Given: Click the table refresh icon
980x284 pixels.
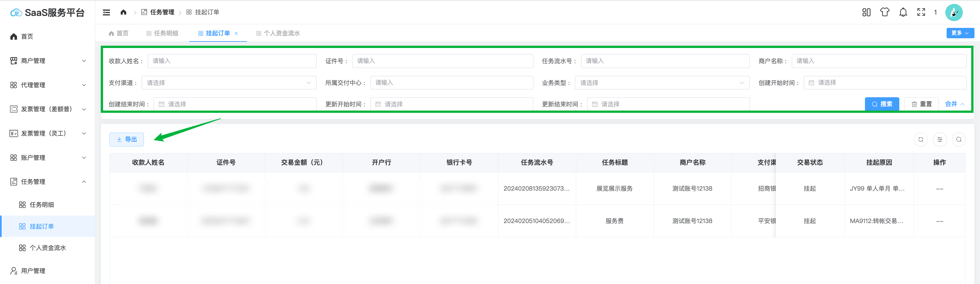Looking at the screenshot, I should coord(921,139).
